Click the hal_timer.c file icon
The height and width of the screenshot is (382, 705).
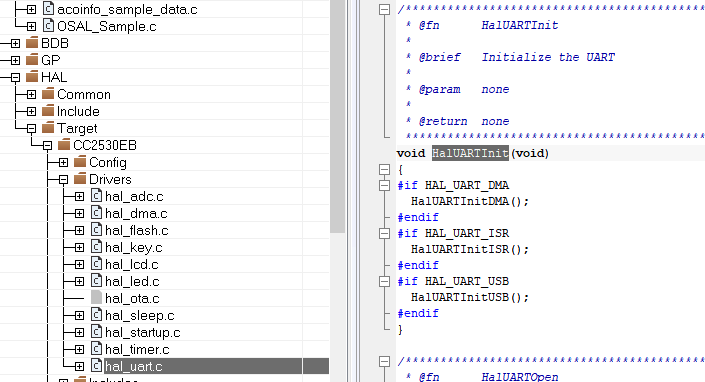(96, 349)
